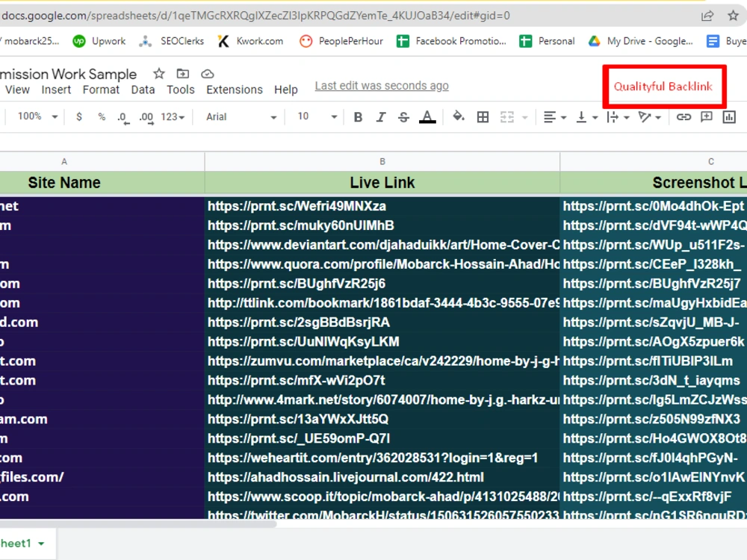This screenshot has width=747, height=560.
Task: Click the browser address bar URL
Action: tap(255, 16)
